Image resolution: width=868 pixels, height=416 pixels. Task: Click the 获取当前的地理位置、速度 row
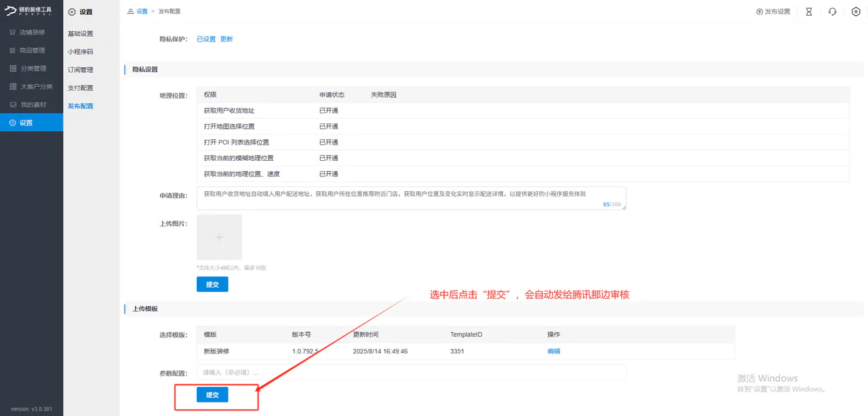(523, 174)
